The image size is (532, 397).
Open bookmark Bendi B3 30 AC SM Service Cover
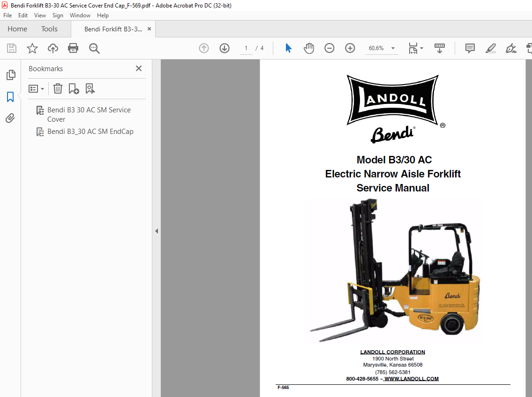click(x=89, y=115)
